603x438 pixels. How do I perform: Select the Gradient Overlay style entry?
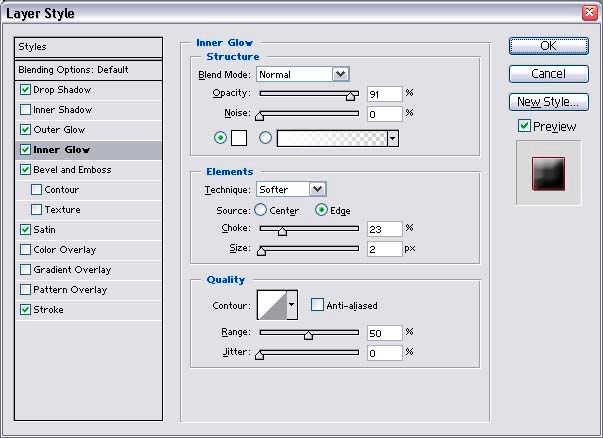pyautogui.click(x=72, y=270)
